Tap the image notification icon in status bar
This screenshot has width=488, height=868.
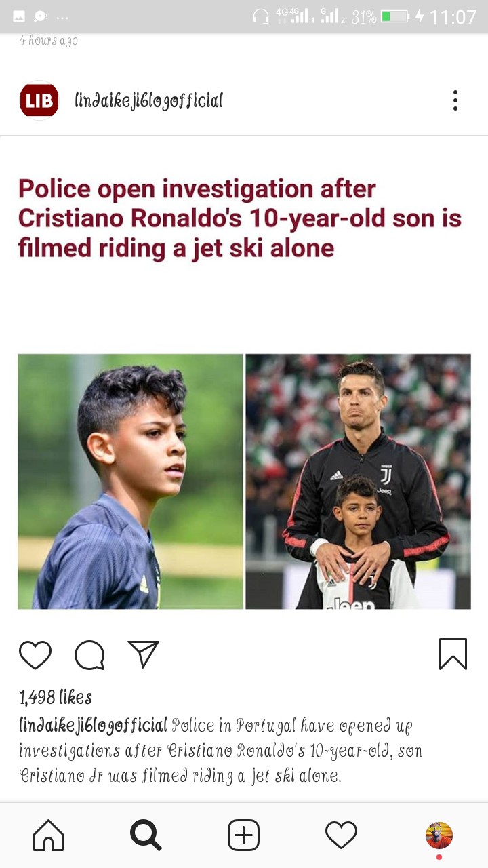tap(19, 16)
